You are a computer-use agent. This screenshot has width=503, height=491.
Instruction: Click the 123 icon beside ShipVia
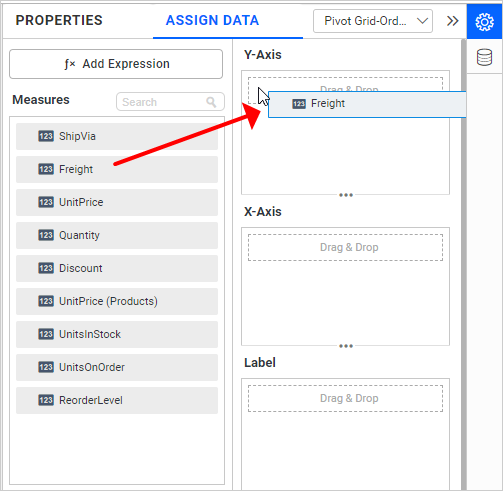(46, 136)
